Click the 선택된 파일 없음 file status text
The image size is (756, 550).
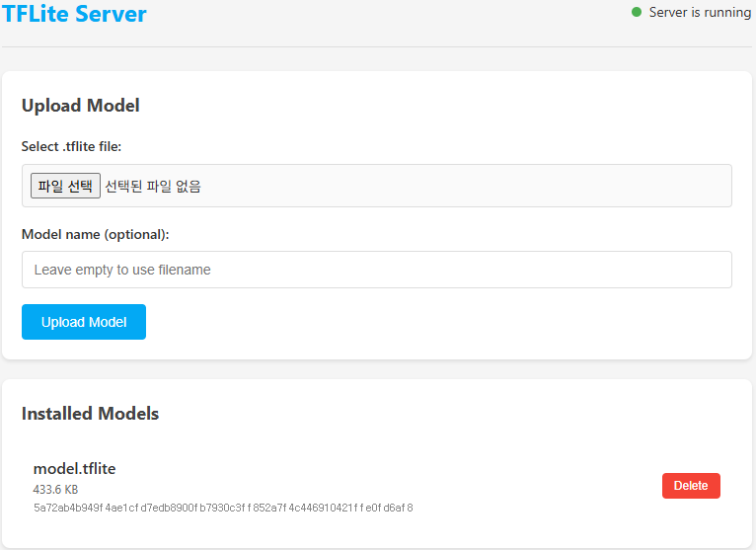(153, 187)
